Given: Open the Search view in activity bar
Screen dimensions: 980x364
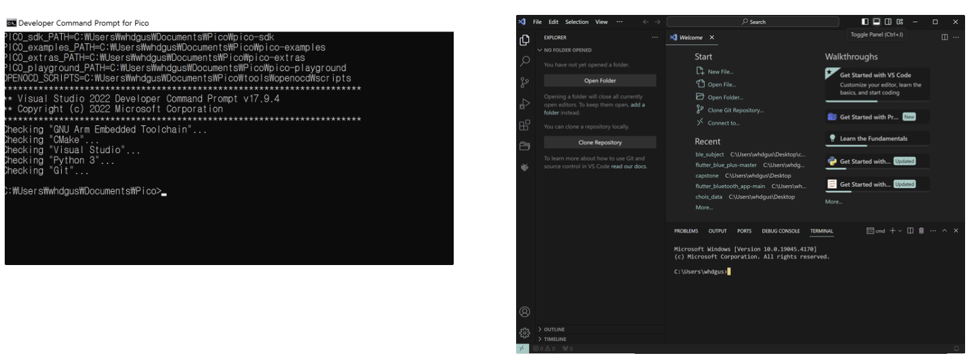Looking at the screenshot, I should [x=524, y=61].
